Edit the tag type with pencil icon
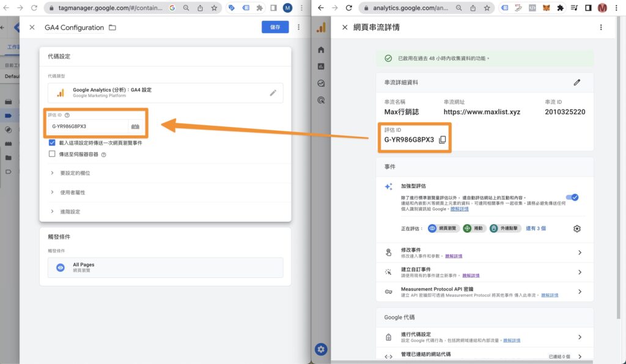The image size is (626, 364). click(x=273, y=93)
